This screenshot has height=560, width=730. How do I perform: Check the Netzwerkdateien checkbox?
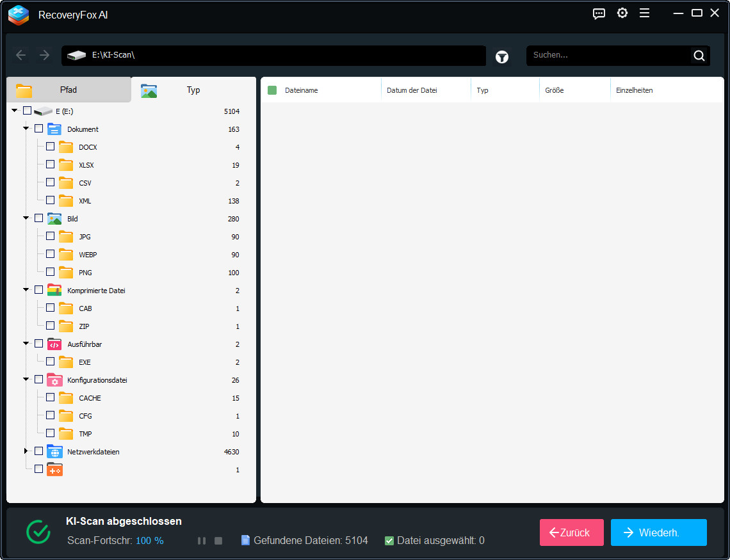[38, 451]
